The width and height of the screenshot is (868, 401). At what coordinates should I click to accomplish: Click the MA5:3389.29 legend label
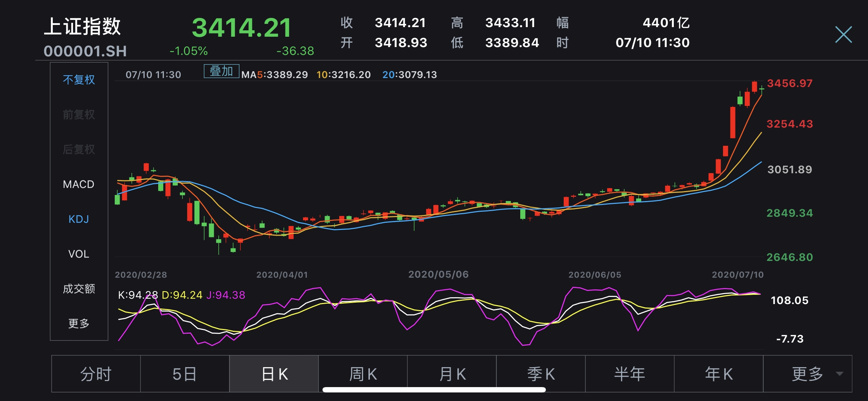tap(274, 75)
